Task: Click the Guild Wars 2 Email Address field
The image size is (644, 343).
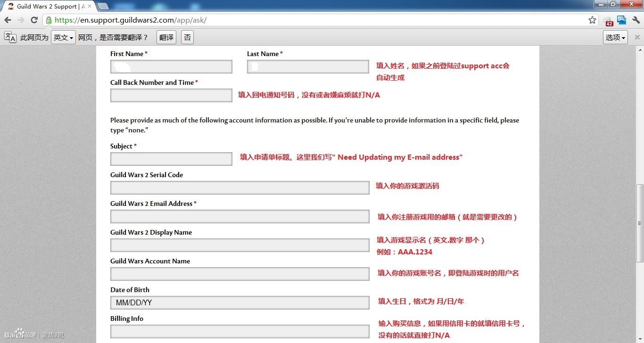Action: [240, 216]
